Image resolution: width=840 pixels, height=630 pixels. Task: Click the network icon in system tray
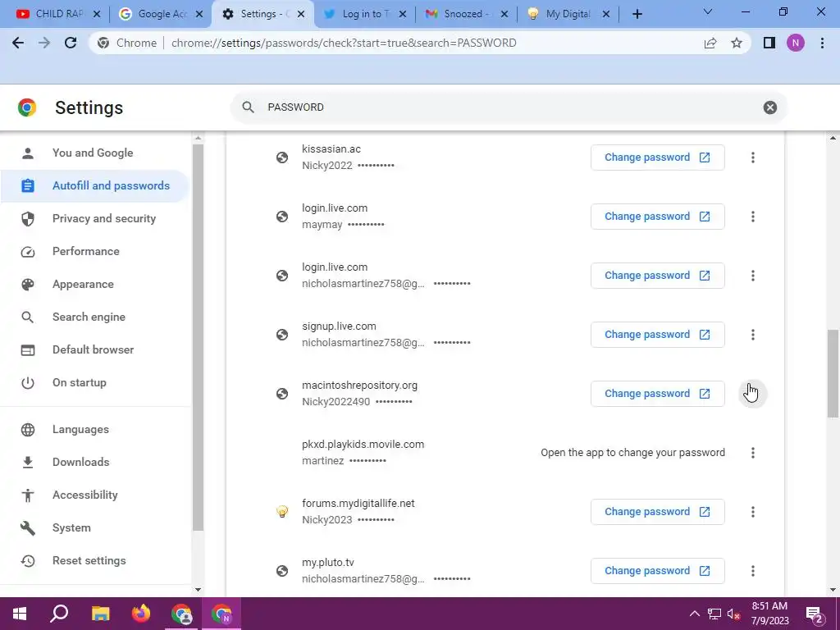pyautogui.click(x=714, y=614)
